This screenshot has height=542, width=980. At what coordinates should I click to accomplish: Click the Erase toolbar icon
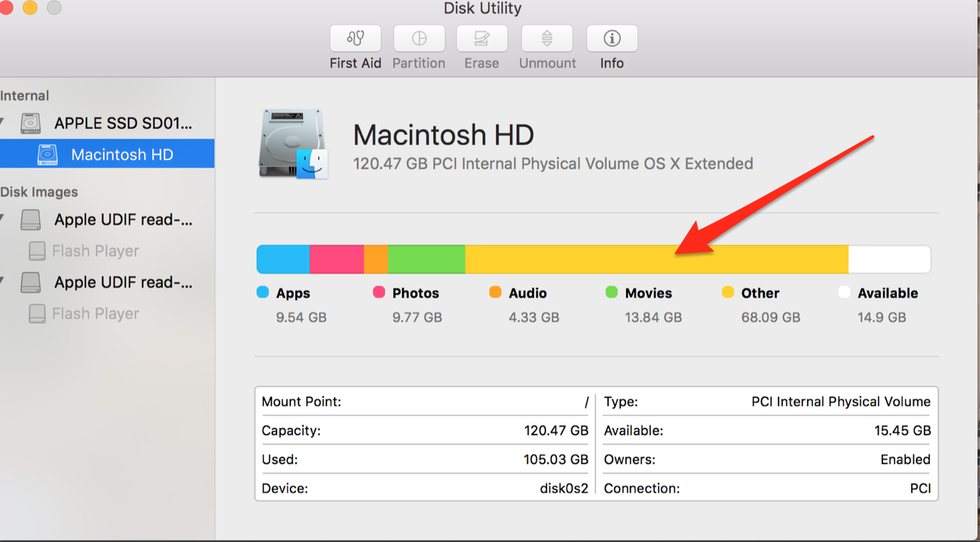482,39
